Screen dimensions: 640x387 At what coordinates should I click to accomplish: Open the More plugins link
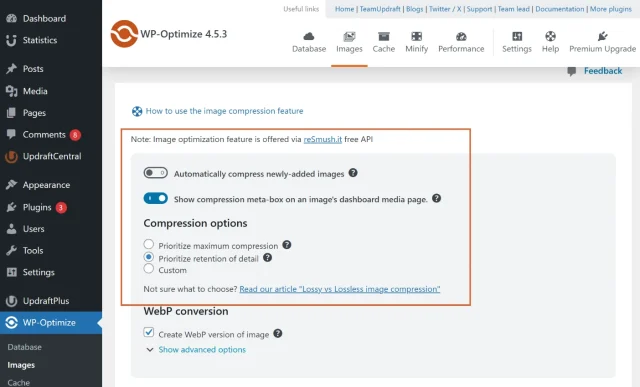[x=611, y=9]
